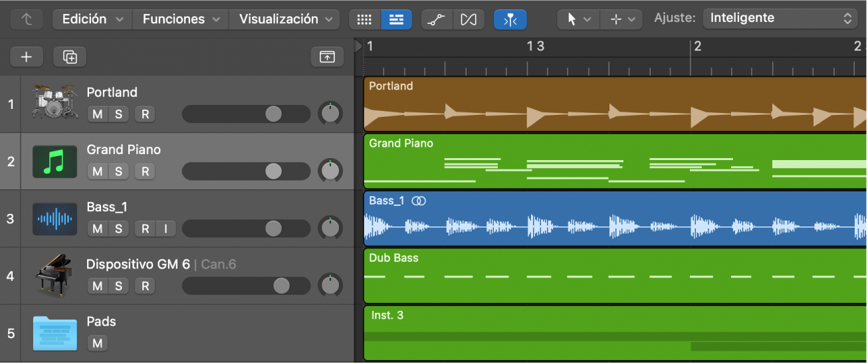The height and width of the screenshot is (364, 868).
Task: Click the add new track plus button
Action: click(x=27, y=57)
